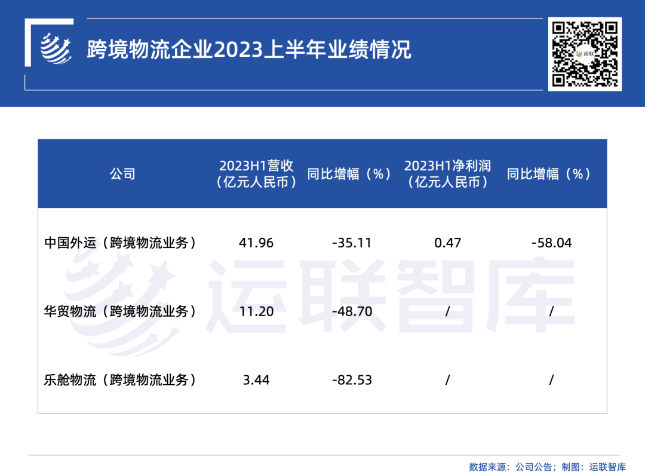
Task: Click the 2023H1净利润 column header
Action: coord(447,174)
